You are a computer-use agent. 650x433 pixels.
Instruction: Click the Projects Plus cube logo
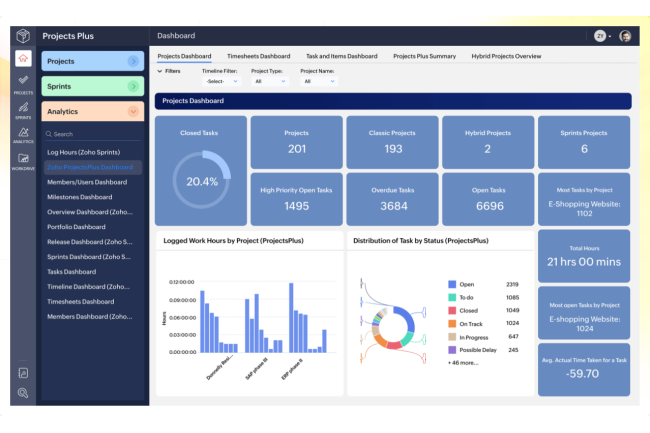pos(23,36)
